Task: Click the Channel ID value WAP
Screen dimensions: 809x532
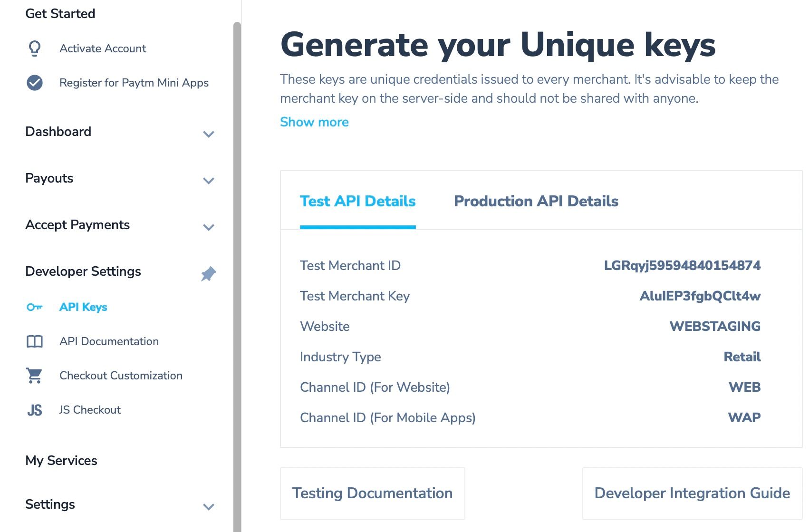Action: coord(744,417)
